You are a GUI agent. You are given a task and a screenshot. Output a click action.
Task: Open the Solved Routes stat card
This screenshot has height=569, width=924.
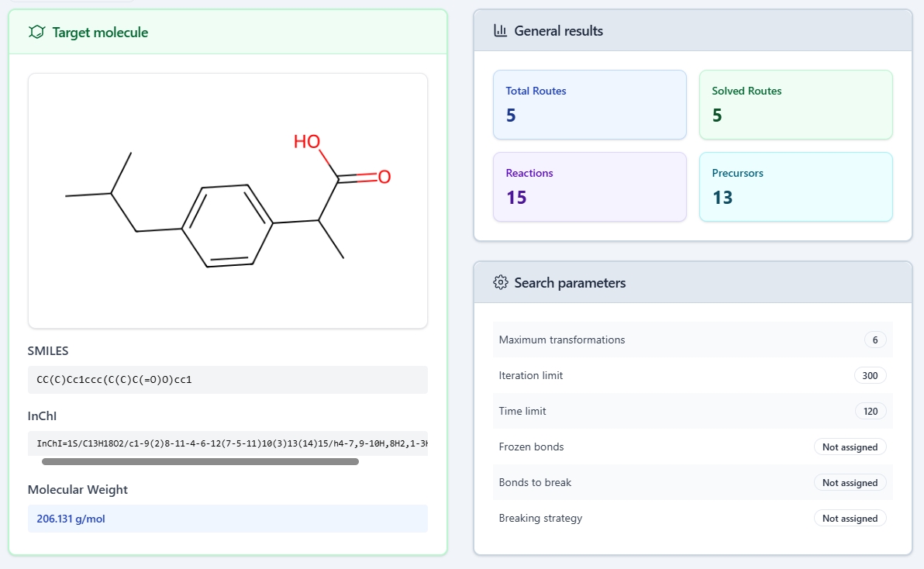[795, 105]
